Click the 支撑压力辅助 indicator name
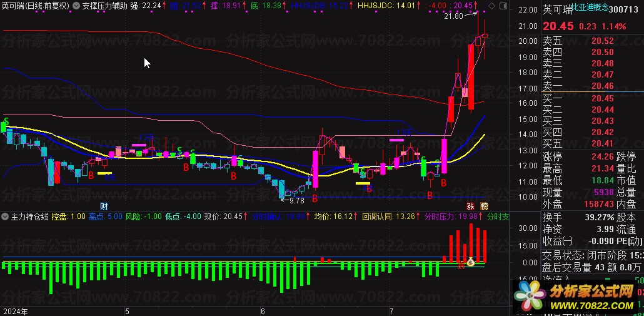Screen dimensions: 644x316 [105, 6]
